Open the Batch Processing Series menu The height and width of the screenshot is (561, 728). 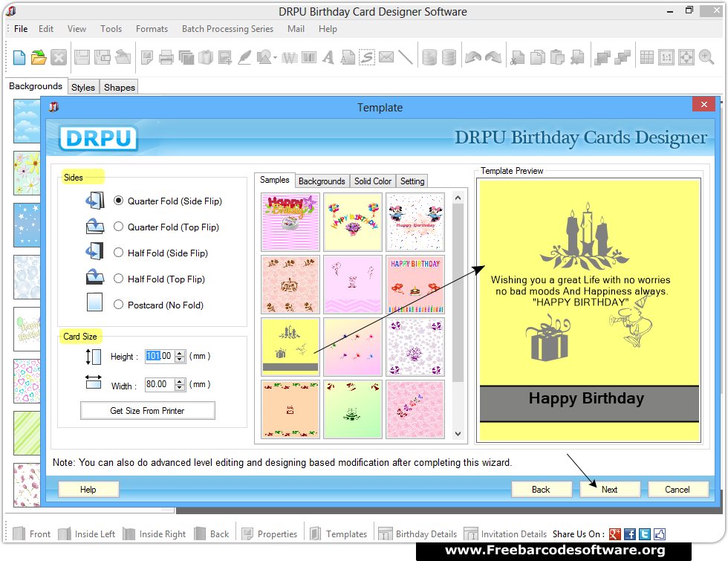(227, 29)
